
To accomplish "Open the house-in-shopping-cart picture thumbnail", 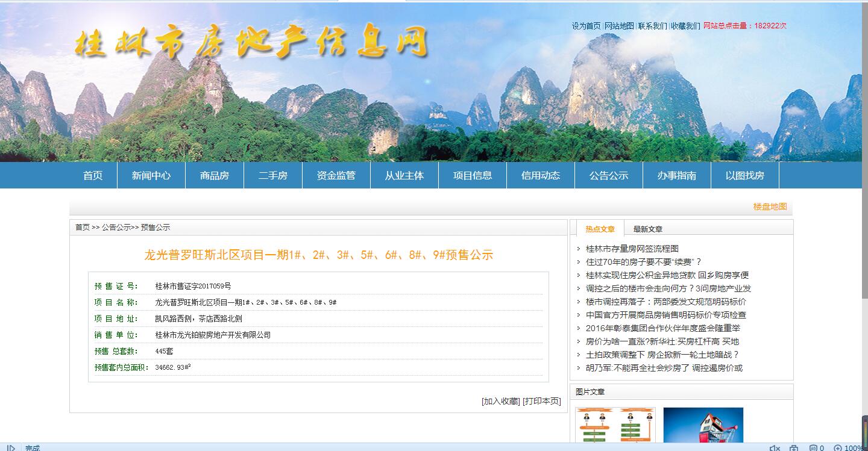I will 703,426.
